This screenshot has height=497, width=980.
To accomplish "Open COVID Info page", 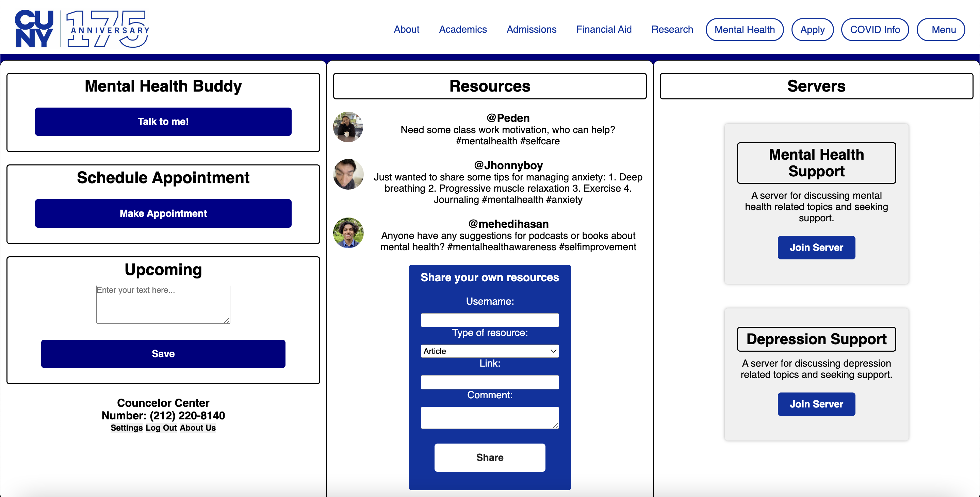I will (875, 30).
